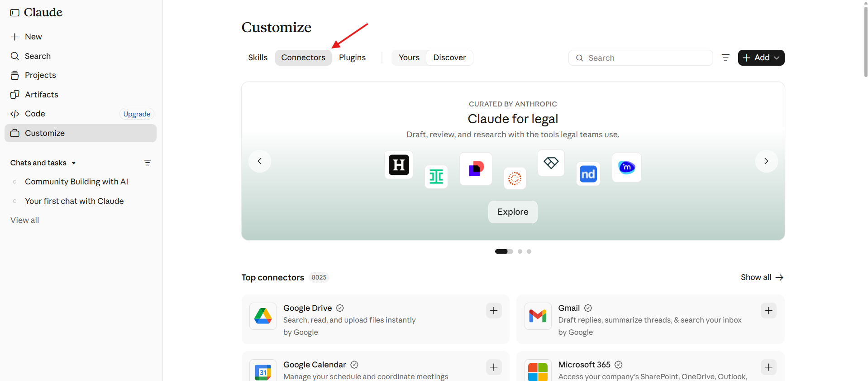Select the Discover toggle option

[449, 58]
